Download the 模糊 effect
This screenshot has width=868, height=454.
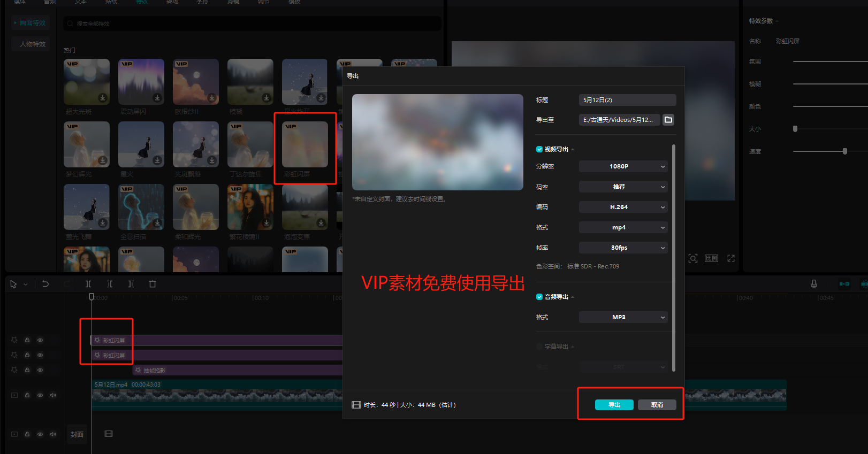[x=267, y=98]
